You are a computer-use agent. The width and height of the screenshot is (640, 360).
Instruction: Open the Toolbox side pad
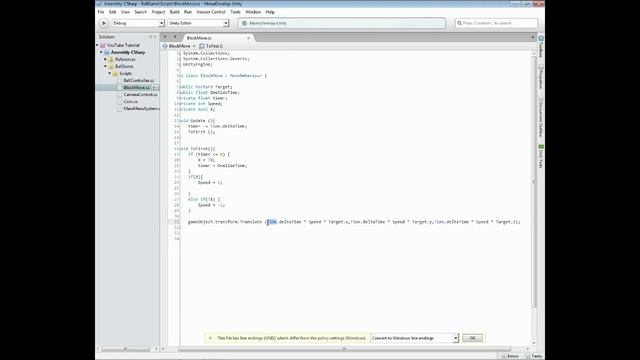coord(541,47)
